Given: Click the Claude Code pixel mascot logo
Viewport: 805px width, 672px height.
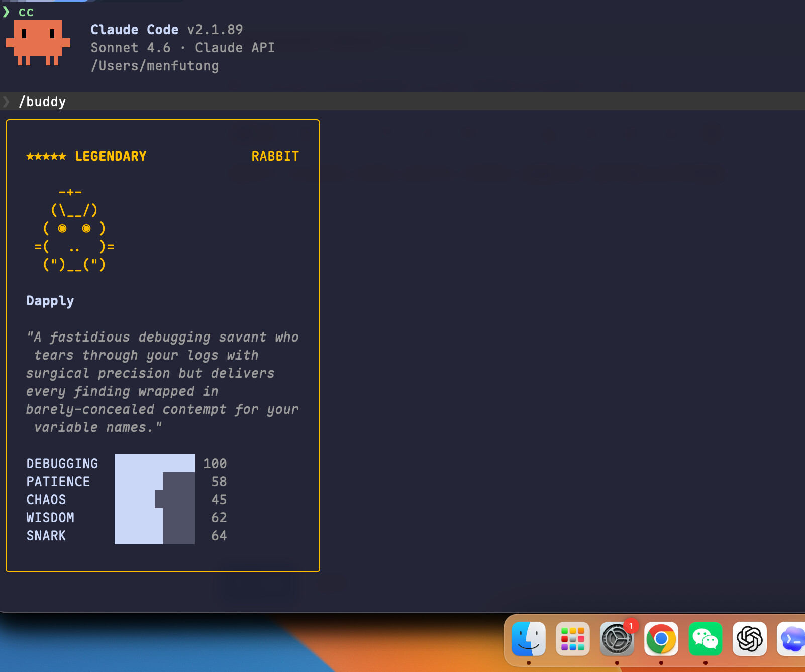Looking at the screenshot, I should [38, 43].
